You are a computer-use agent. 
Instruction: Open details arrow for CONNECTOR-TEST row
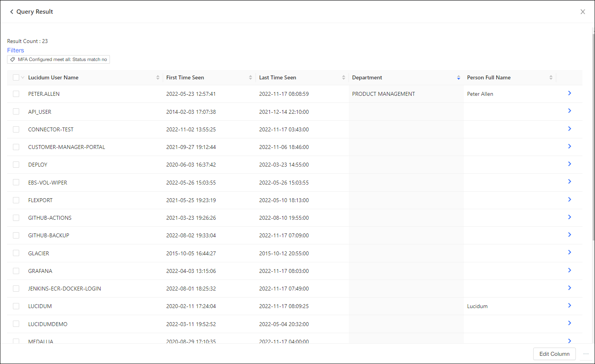(x=570, y=129)
